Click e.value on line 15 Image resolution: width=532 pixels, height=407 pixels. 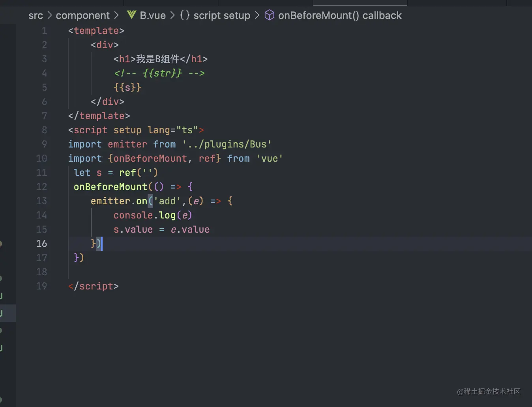coord(190,230)
